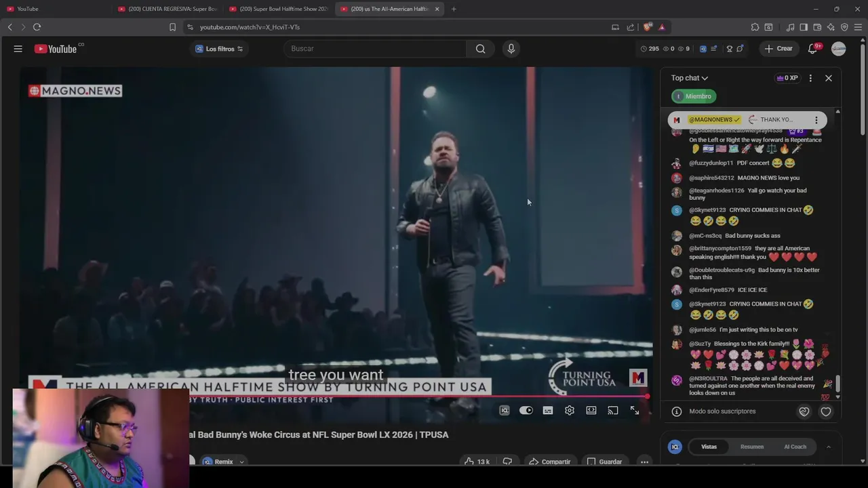This screenshot has height=488, width=868.
Task: Close the live chat panel
Action: (829, 78)
